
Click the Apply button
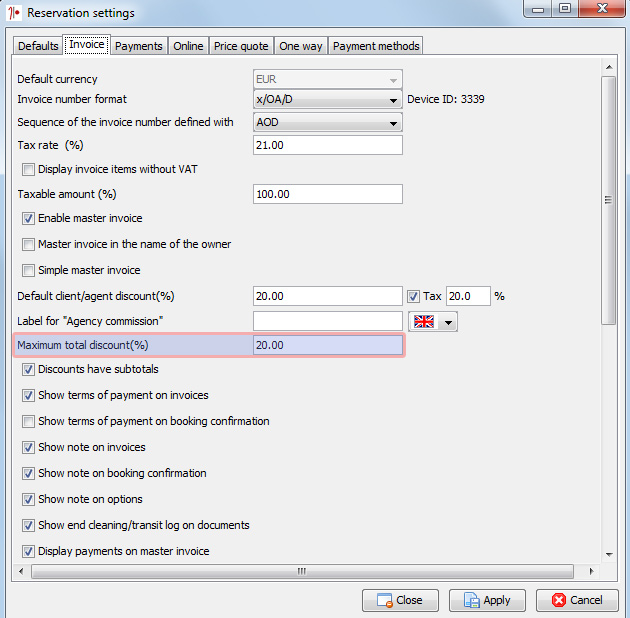[487, 600]
